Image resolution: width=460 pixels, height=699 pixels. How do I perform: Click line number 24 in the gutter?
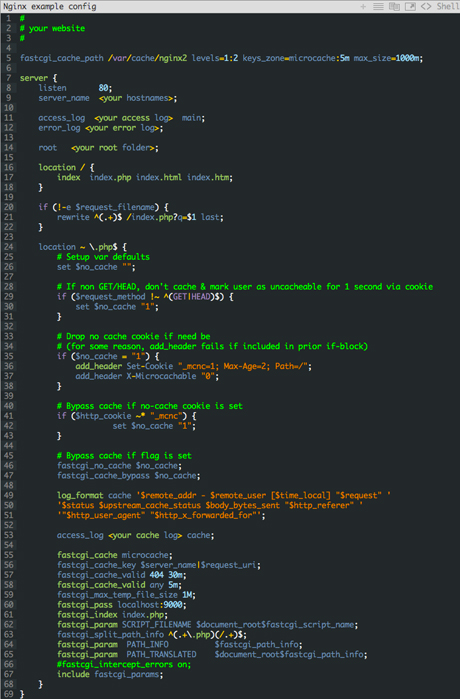point(8,247)
